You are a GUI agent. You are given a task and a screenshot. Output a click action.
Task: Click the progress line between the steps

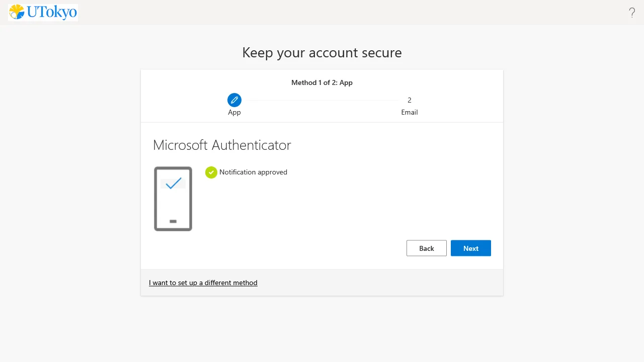pos(322,101)
